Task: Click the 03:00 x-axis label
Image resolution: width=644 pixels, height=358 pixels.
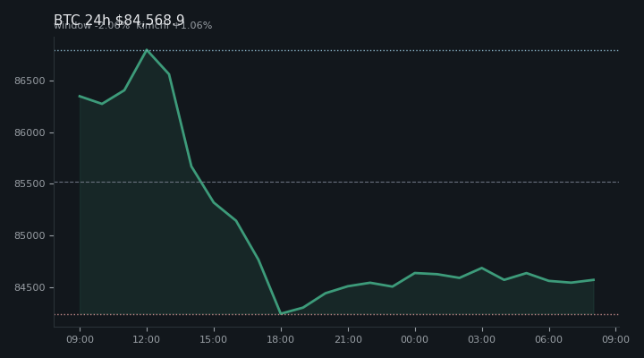Action: (x=482, y=339)
